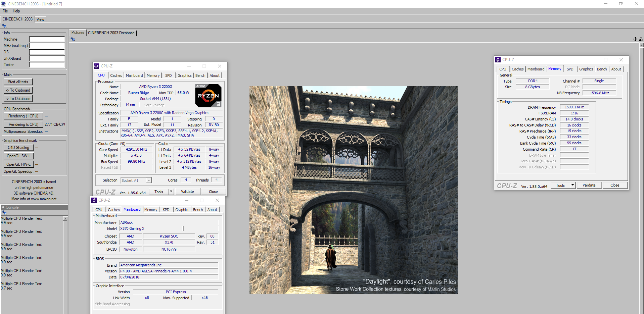Image resolution: width=644 pixels, height=314 pixels.
Task: Click the BIOS version P4.90 field
Action: click(169, 271)
